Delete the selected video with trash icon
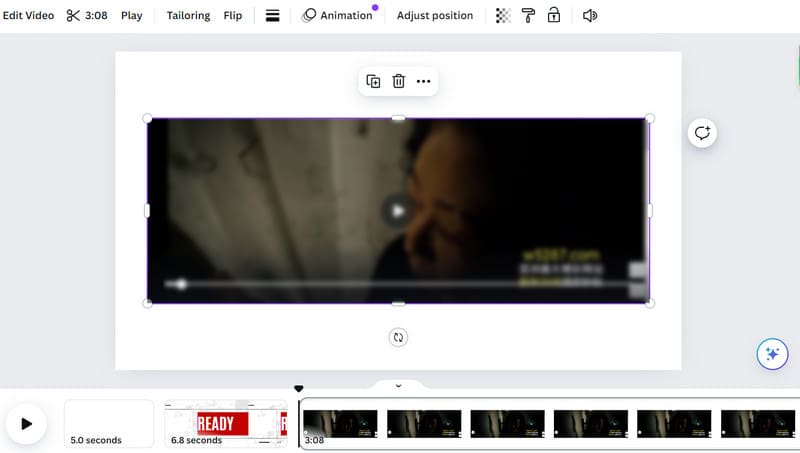Screen dimensions: 800x453 [x=398, y=81]
